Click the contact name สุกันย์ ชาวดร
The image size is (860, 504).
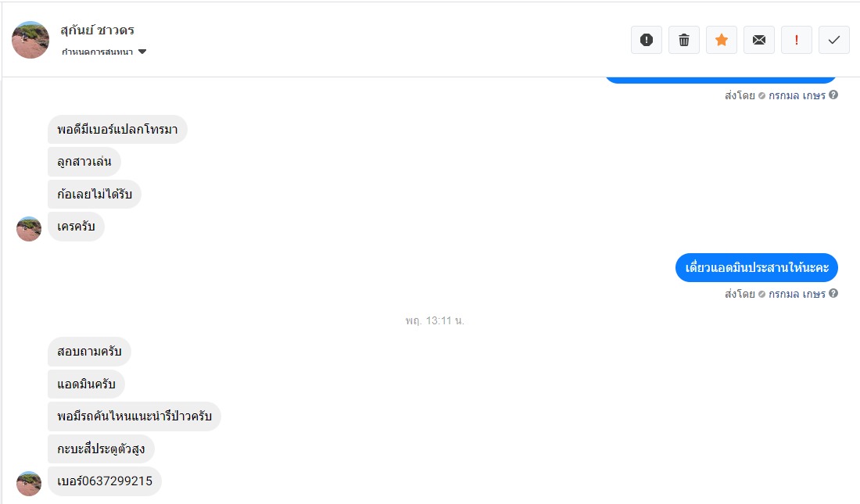pos(97,30)
